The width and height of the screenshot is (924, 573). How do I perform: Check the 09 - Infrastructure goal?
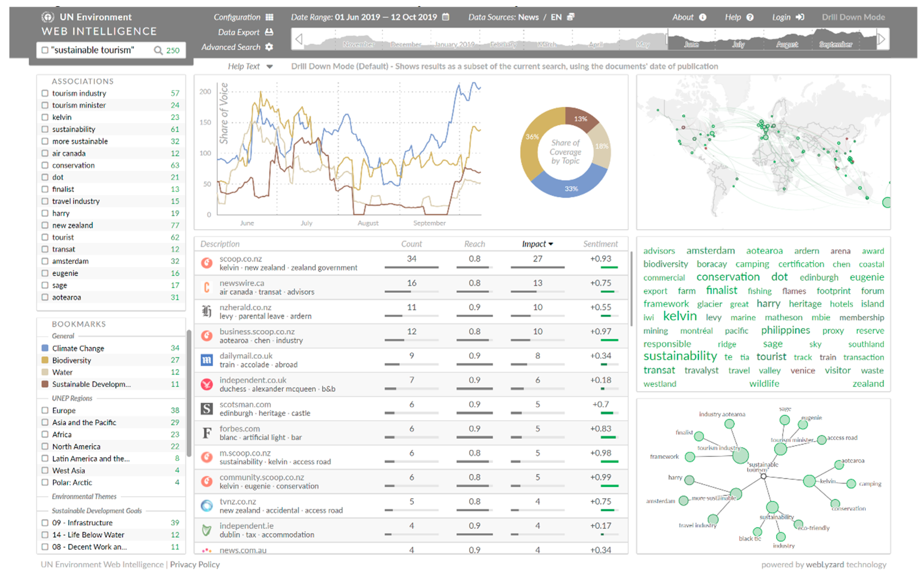pyautogui.click(x=45, y=522)
